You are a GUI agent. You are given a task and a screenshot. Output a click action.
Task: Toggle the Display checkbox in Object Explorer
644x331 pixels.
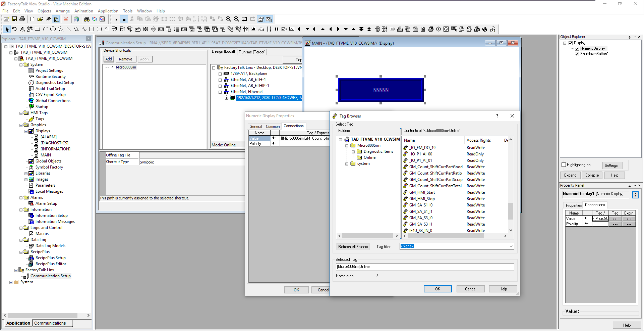571,43
